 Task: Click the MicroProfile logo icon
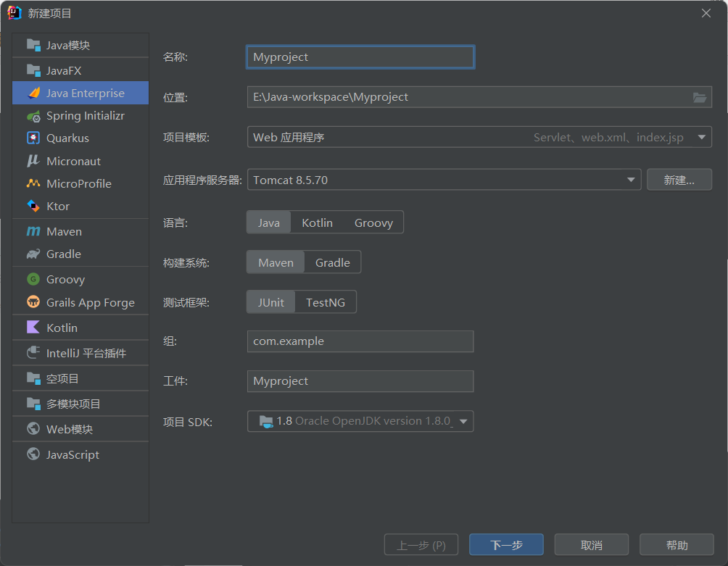[33, 183]
